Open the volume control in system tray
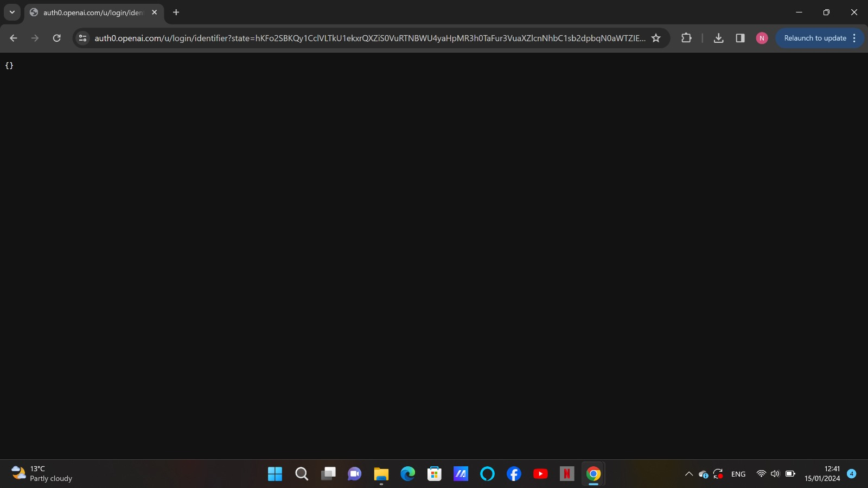Viewport: 868px width, 488px height. pos(775,474)
